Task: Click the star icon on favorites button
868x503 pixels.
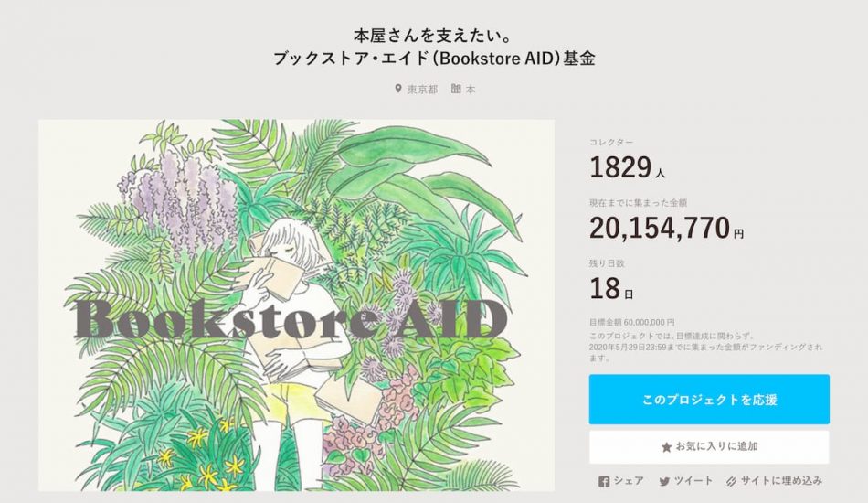Action: click(x=666, y=447)
